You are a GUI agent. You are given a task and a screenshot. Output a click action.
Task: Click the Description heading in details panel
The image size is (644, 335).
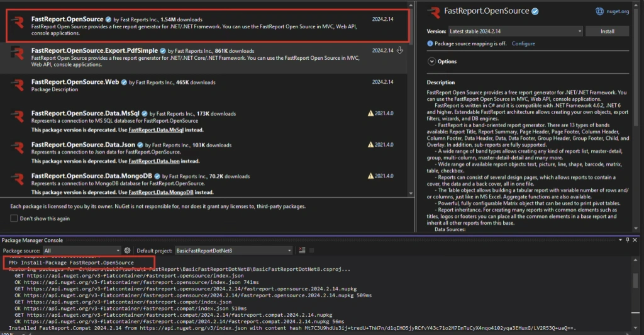coord(441,82)
